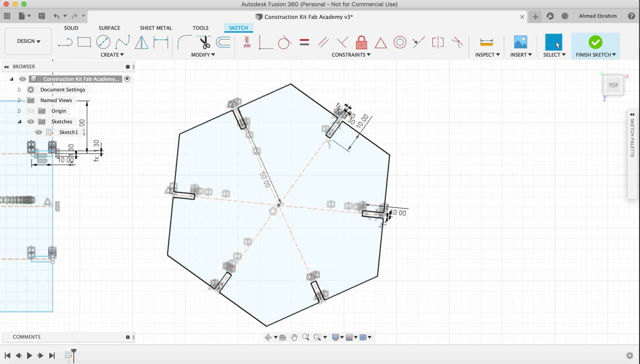This screenshot has width=640, height=364.
Task: Select the Mirror sketch tool
Action: pyautogui.click(x=142, y=42)
